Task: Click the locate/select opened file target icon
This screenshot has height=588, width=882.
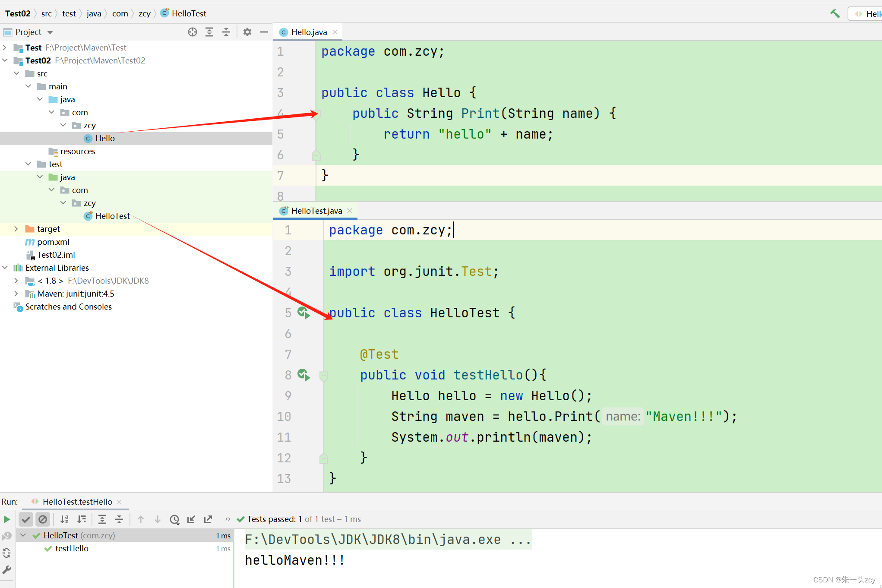Action: (193, 32)
